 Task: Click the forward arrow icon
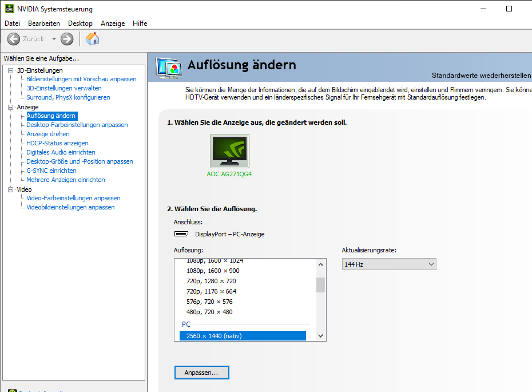(67, 39)
